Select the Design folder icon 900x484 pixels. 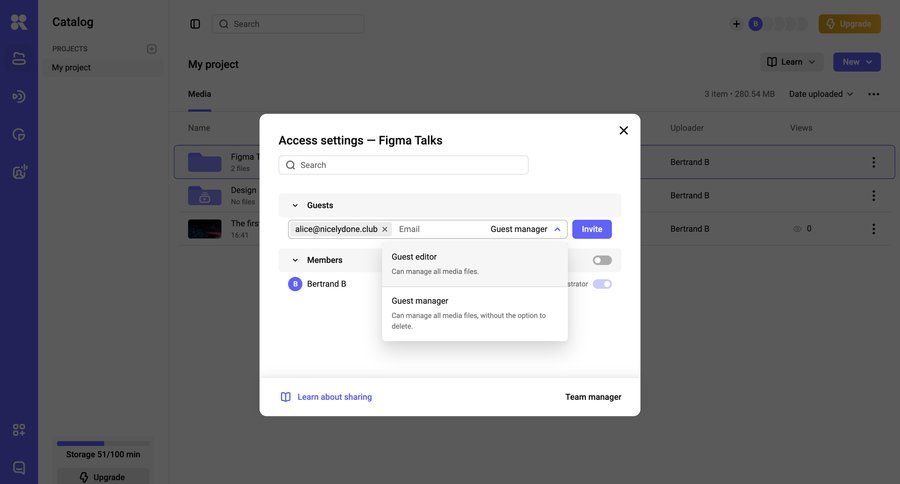click(x=204, y=195)
